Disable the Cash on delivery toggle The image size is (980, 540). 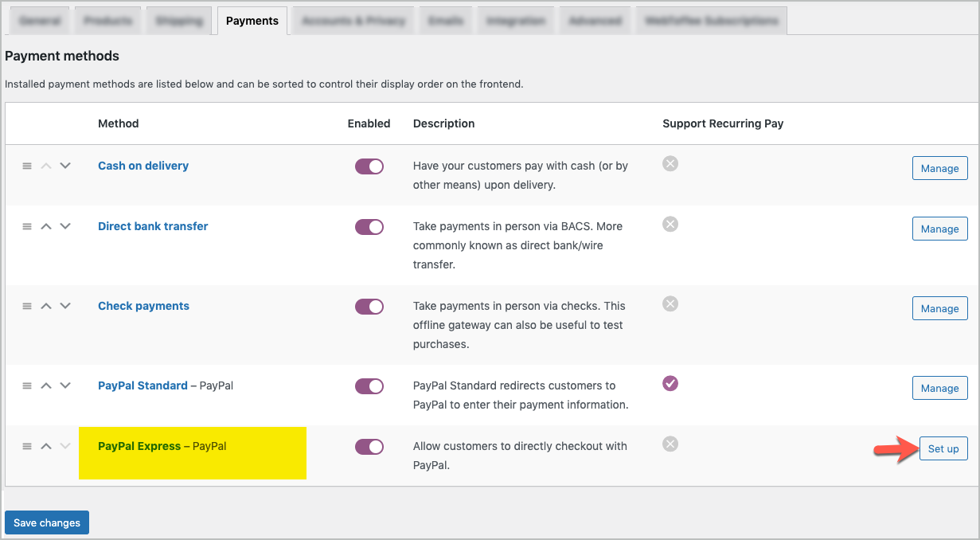pyautogui.click(x=369, y=166)
